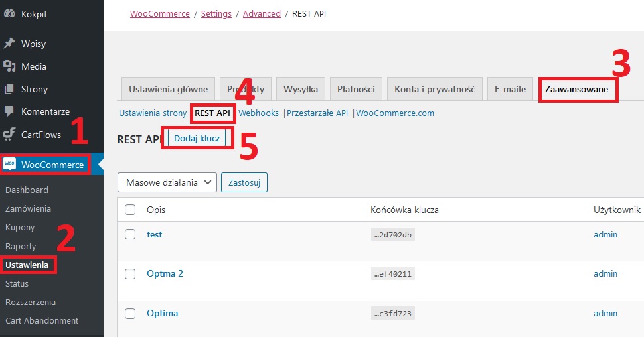644x337 pixels.
Task: Open Kokpit in the sidebar
Action: 34,13
